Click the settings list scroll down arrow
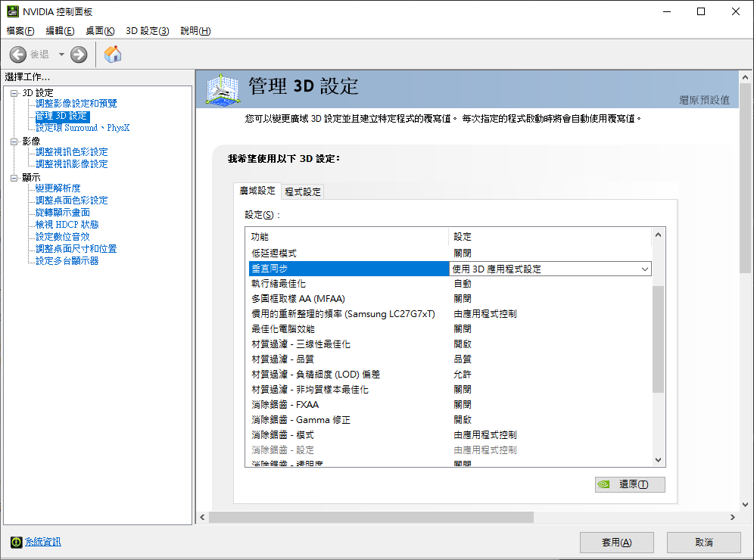 tap(659, 460)
